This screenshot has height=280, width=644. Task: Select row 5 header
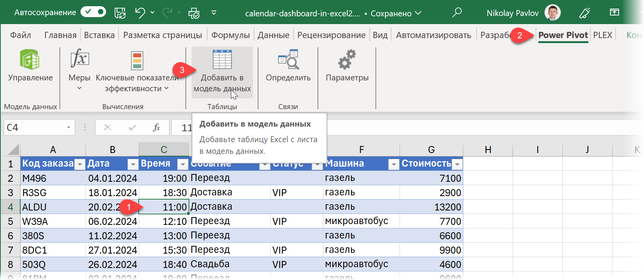point(10,221)
